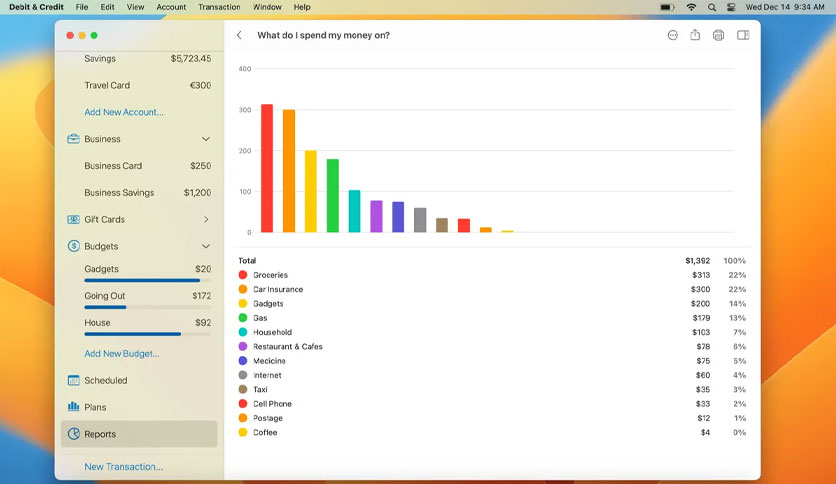Click the orange Car Insurance color dot
The image size is (836, 484).
click(x=243, y=289)
